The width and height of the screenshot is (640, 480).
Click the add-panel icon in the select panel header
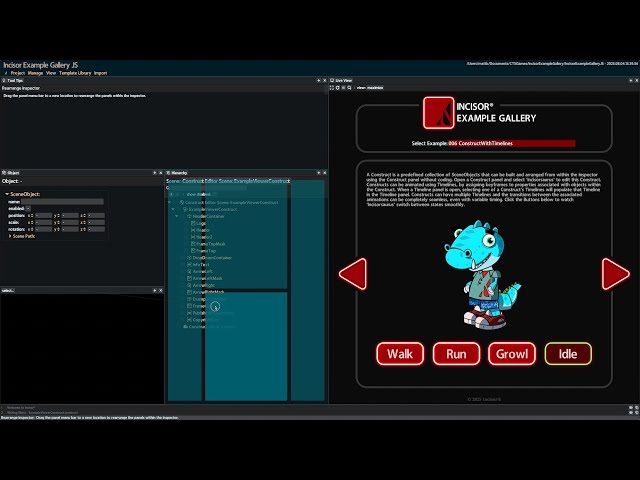click(154, 290)
